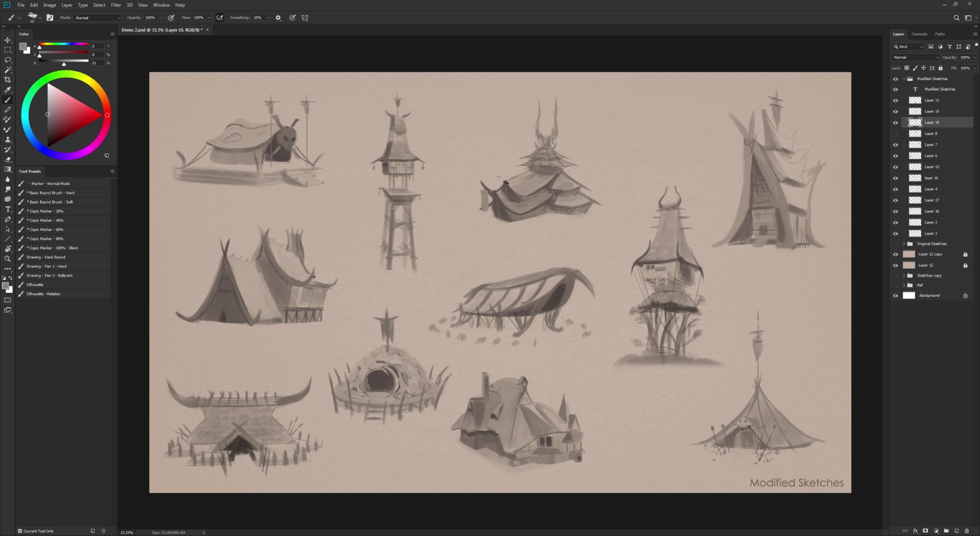980x536 pixels.
Task: Select Layer 2 in Layers panel
Action: click(937, 222)
